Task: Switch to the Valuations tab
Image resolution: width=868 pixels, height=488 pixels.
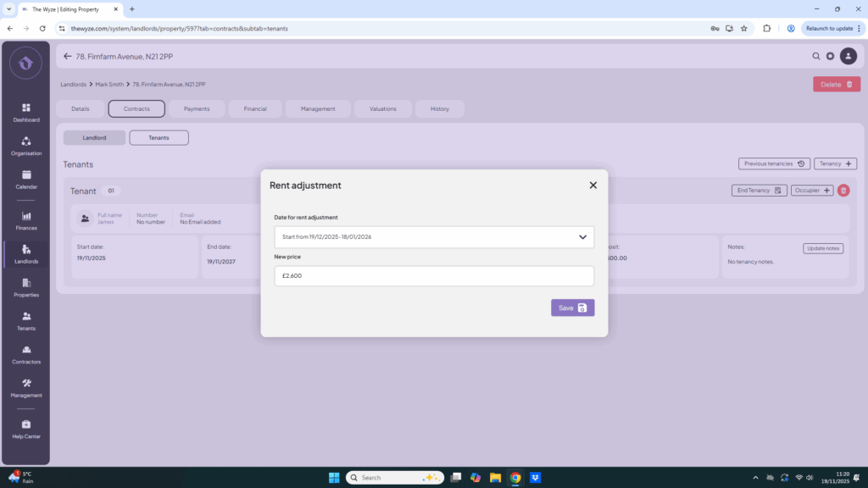Action: 383,108
